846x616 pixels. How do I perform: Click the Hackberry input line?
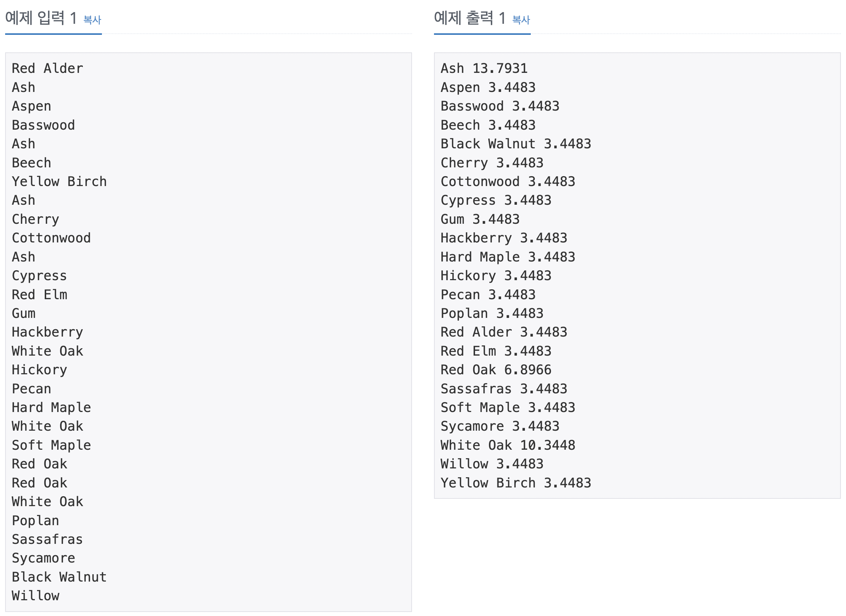pos(47,332)
